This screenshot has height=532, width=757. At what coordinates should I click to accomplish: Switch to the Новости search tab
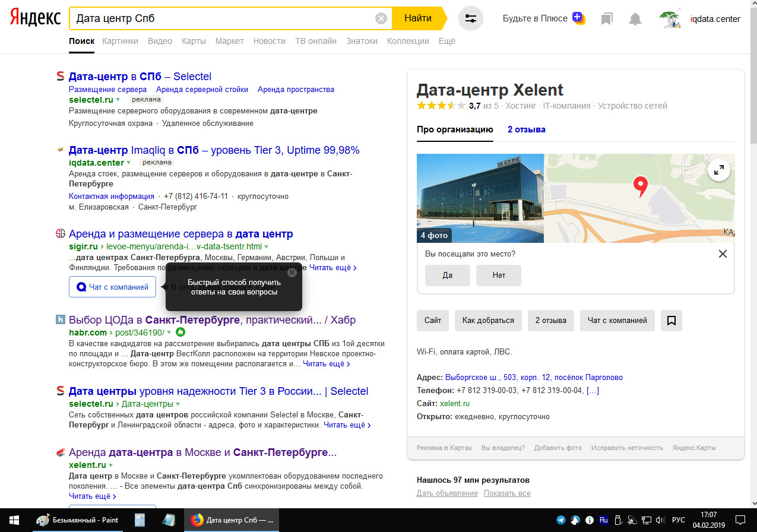click(270, 41)
